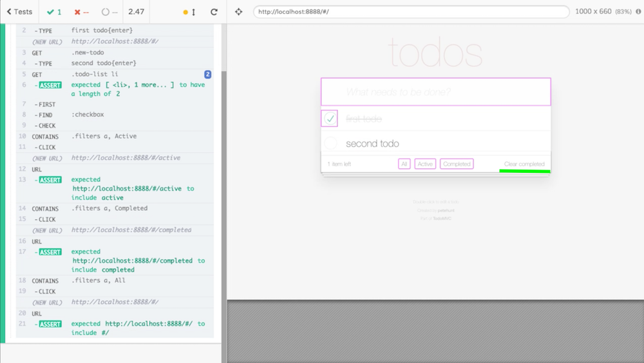Go back to the Tests list
The height and width of the screenshot is (363, 644).
coord(19,12)
